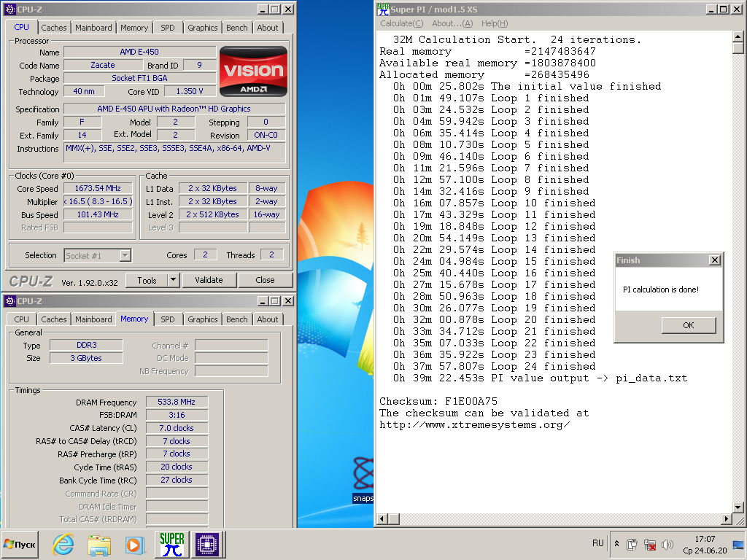Image resolution: width=747 pixels, height=560 pixels.
Task: Switch to Super PI taskbar button
Action: [x=171, y=544]
